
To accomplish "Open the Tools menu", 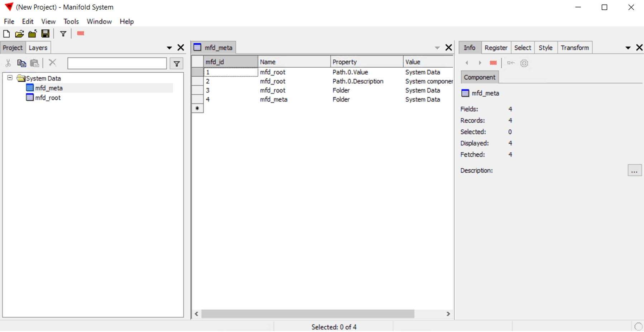I will coord(71,21).
